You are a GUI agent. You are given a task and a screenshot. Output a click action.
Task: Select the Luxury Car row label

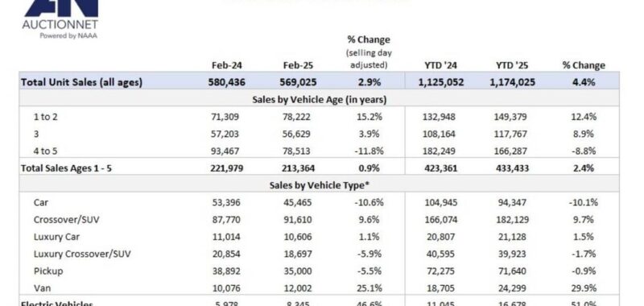tap(56, 237)
